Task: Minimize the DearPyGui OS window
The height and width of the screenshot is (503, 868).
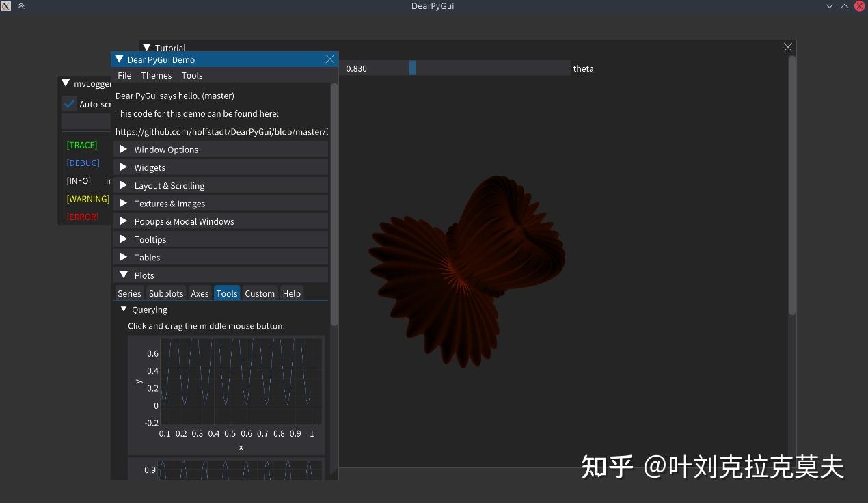Action: 830,5
